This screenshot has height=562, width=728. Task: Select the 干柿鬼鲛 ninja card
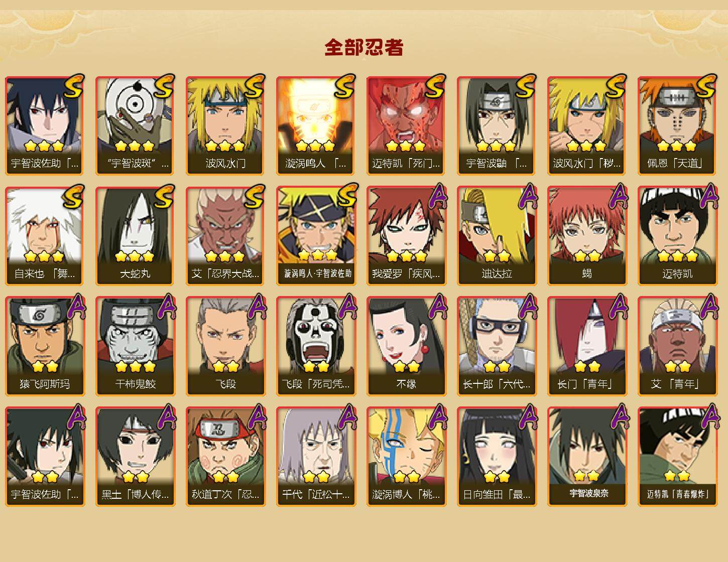point(135,346)
